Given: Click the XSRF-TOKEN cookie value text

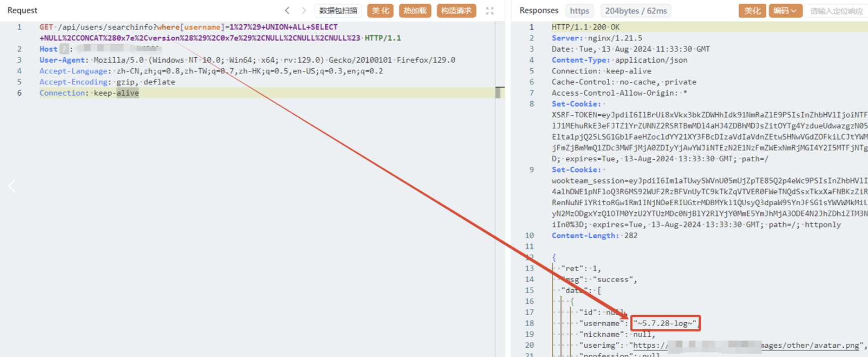Looking at the screenshot, I should coord(710,137).
